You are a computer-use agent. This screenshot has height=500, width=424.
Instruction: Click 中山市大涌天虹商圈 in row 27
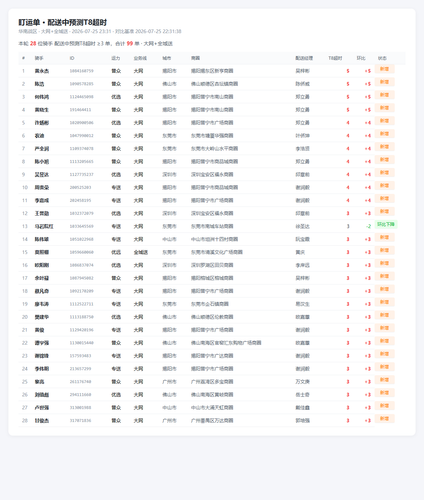(x=212, y=408)
